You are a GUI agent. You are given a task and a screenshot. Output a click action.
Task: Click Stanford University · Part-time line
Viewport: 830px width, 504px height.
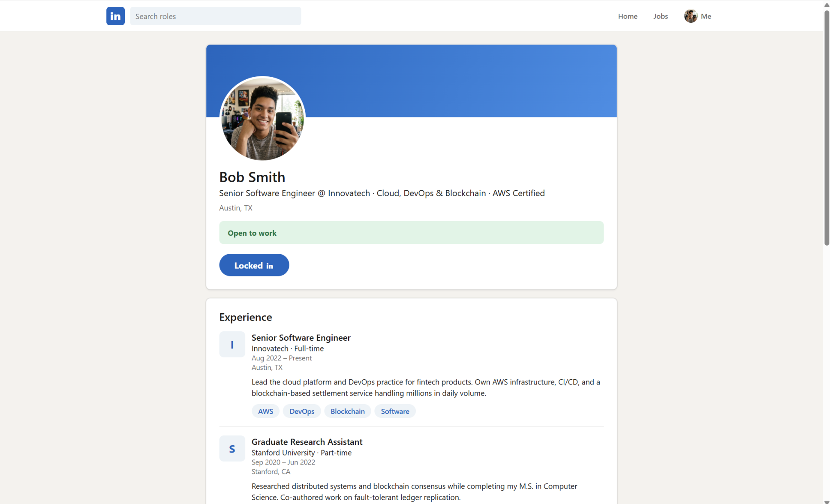point(301,453)
